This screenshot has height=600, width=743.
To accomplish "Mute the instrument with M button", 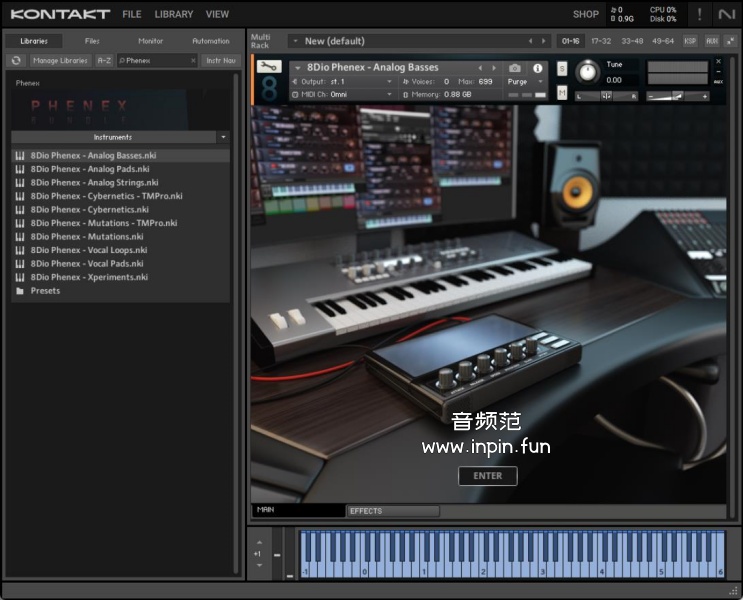I will click(x=562, y=93).
